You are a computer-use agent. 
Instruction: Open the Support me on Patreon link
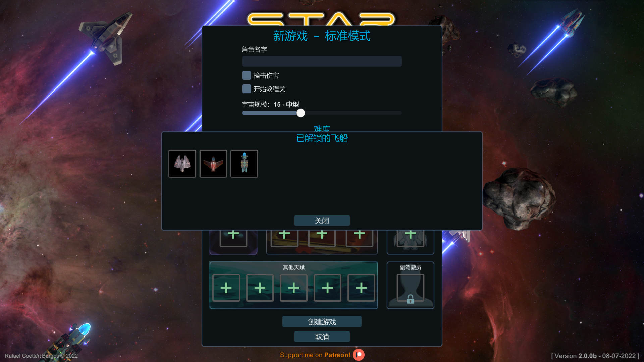click(x=315, y=355)
